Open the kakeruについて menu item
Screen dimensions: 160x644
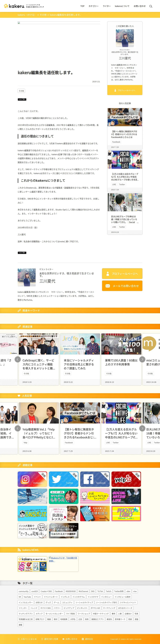click(x=122, y=6)
